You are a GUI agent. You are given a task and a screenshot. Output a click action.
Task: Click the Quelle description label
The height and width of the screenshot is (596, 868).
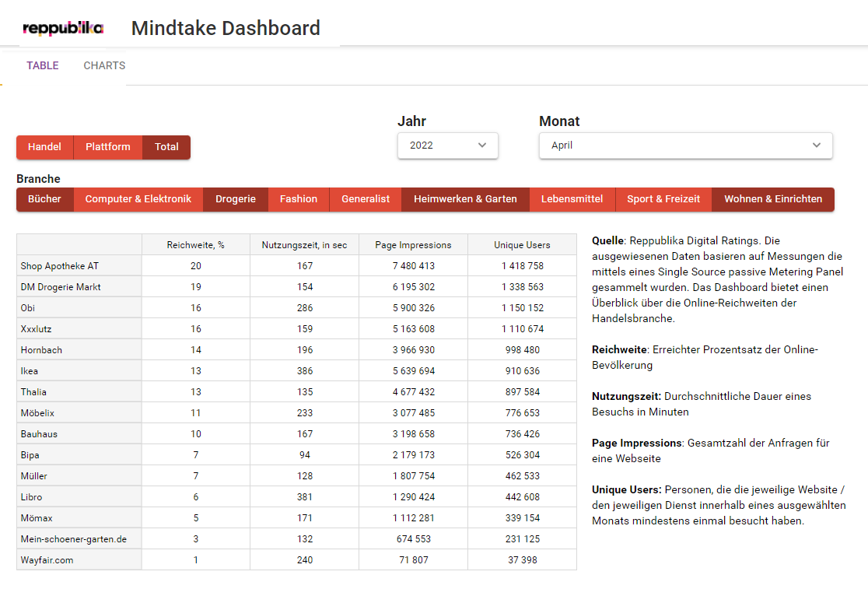(607, 241)
